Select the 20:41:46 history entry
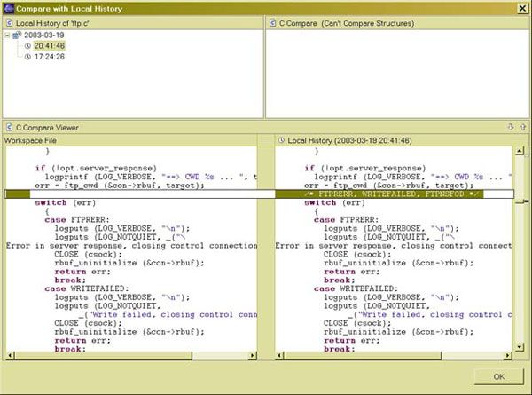532x395 pixels. (x=49, y=45)
